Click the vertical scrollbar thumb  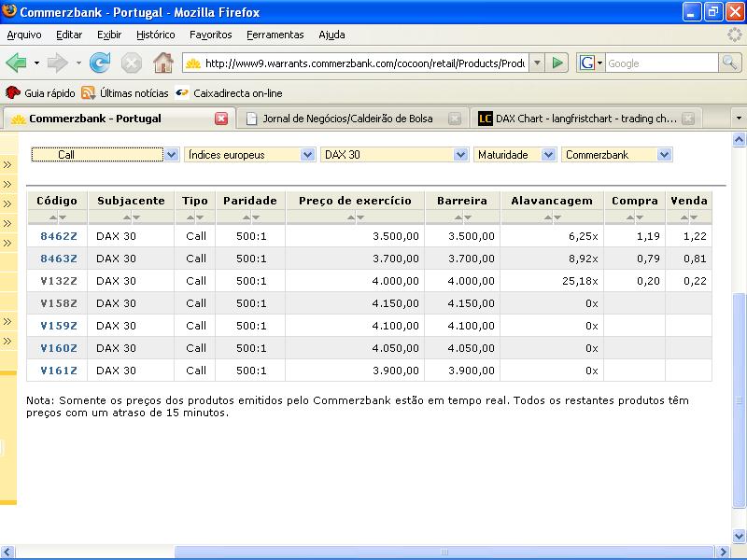click(x=739, y=400)
